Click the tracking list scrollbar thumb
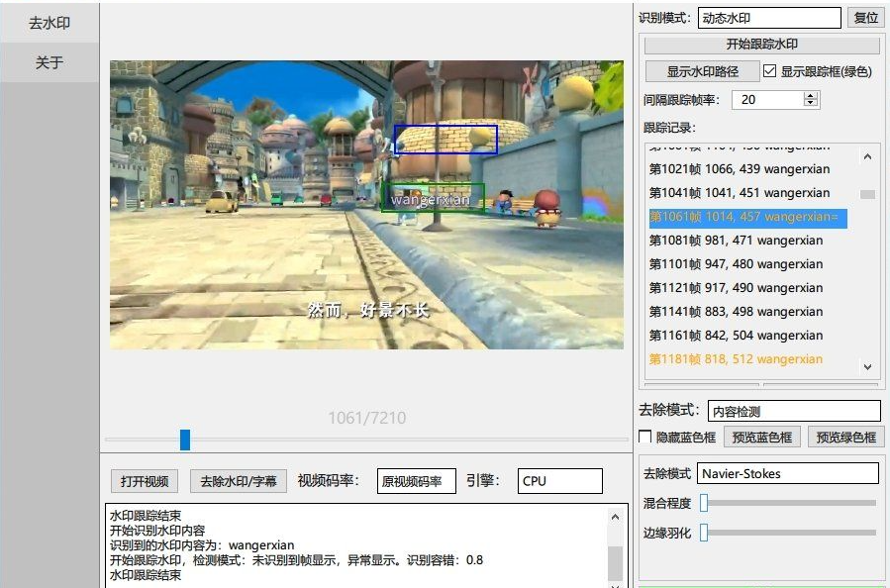The image size is (890, 588). pos(867,194)
